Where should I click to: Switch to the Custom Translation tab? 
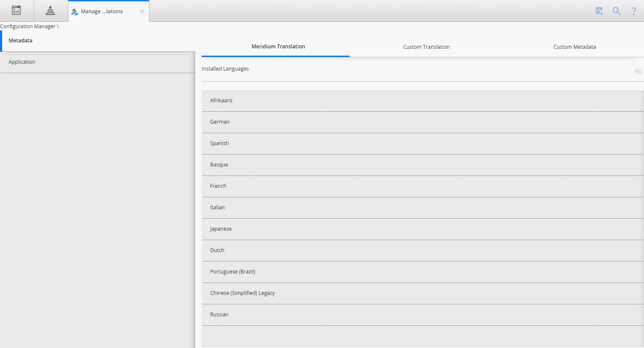(x=426, y=47)
